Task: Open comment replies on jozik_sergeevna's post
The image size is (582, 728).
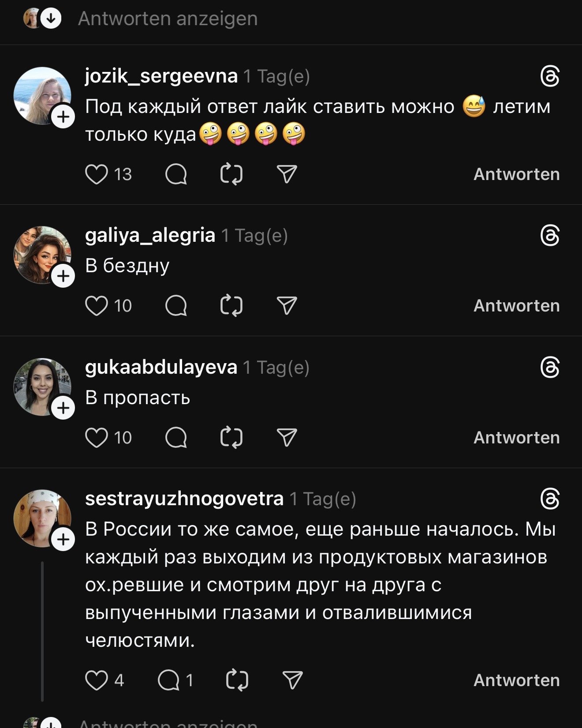Action: [x=176, y=174]
